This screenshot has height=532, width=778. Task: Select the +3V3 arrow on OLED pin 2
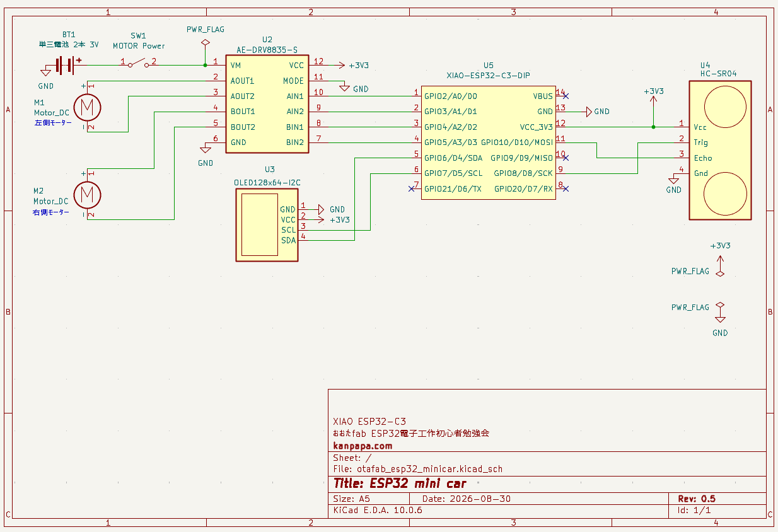(x=321, y=219)
